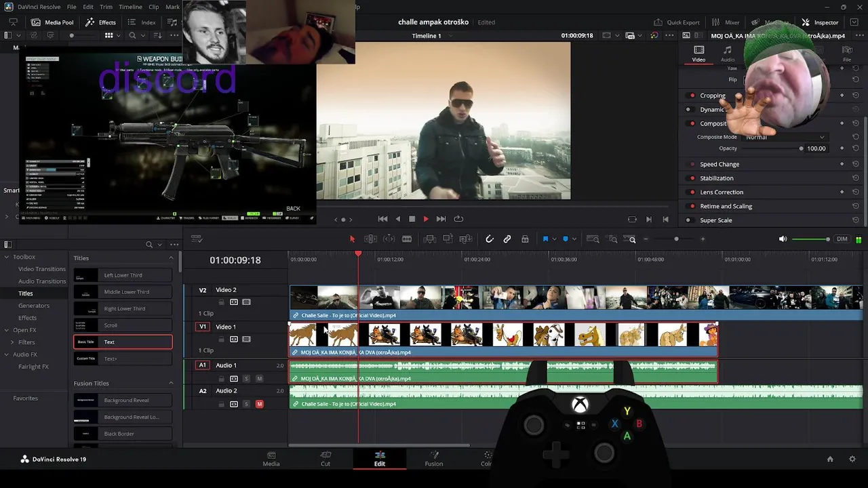Open effects search options dropdown arrow
This screenshot has height=488, width=868.
[159, 245]
